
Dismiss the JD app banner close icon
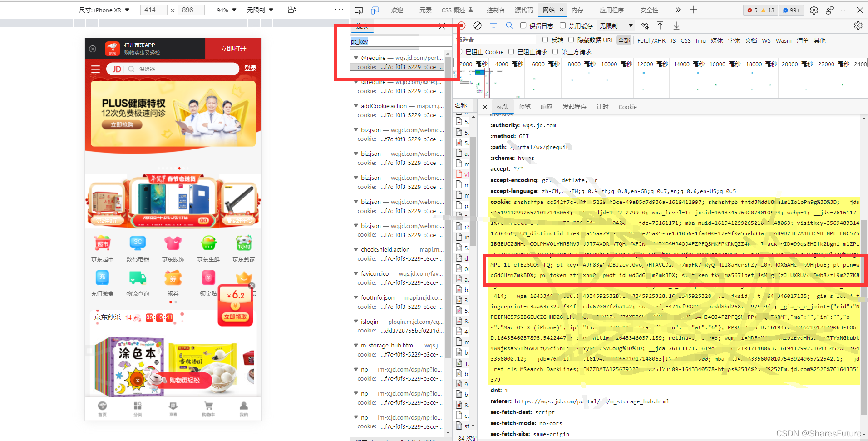pos(93,49)
